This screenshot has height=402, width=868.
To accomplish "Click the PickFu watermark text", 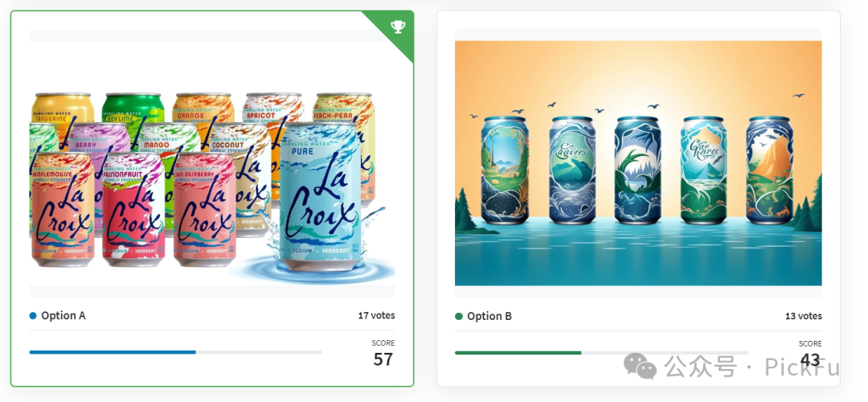I will 802,367.
